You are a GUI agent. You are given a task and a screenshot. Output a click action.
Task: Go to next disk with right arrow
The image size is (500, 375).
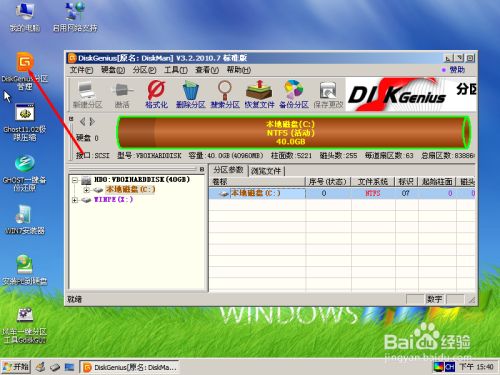click(x=92, y=122)
